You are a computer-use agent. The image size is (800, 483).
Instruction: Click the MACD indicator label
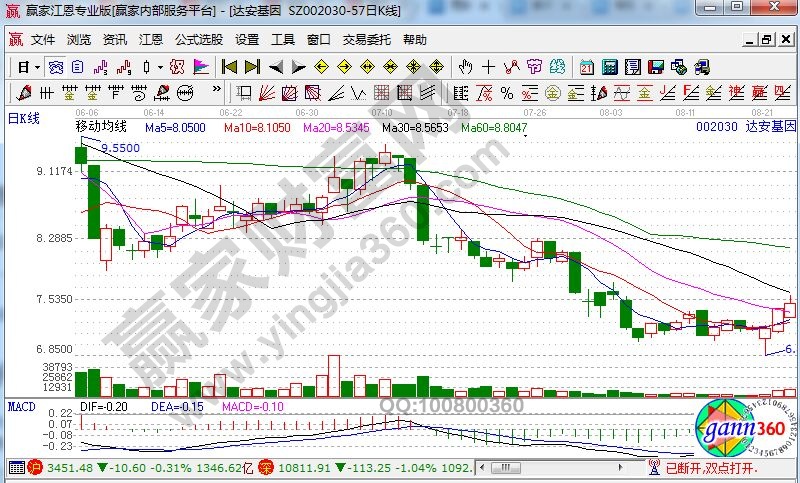[x=22, y=407]
